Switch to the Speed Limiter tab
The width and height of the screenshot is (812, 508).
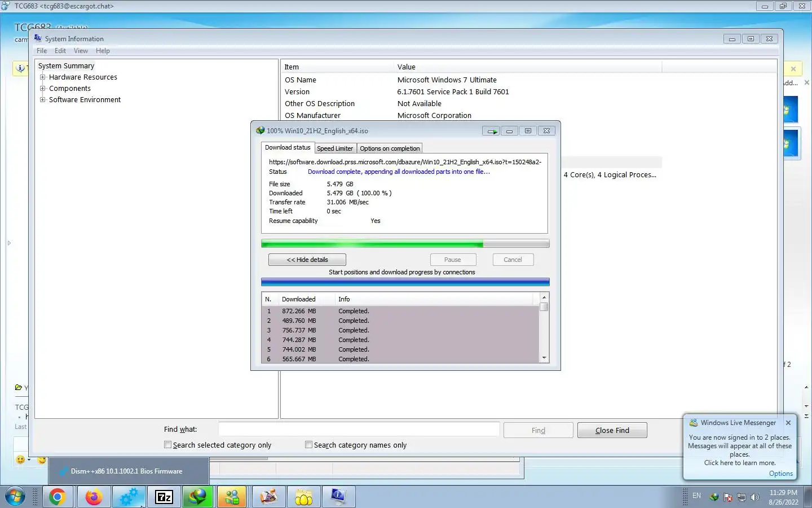coord(335,148)
